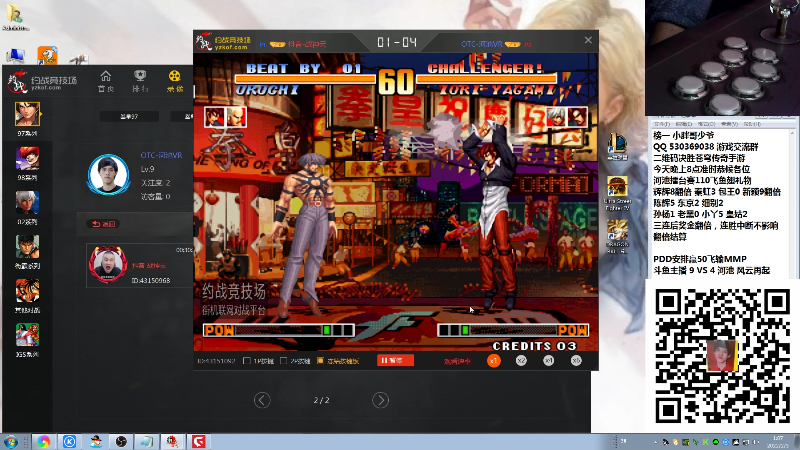Image resolution: width=800 pixels, height=450 pixels.
Task: Toggle the orange checked key panel checkbox
Action: 320,361
